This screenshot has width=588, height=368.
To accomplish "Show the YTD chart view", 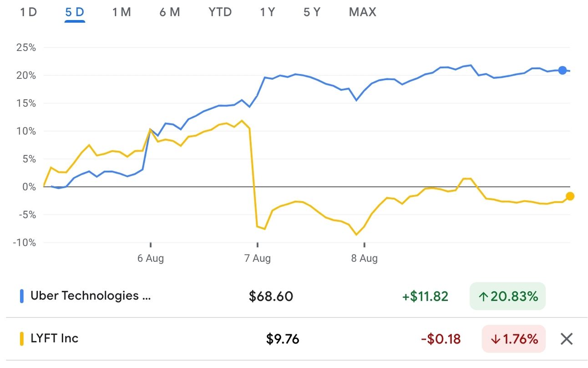I will (220, 12).
